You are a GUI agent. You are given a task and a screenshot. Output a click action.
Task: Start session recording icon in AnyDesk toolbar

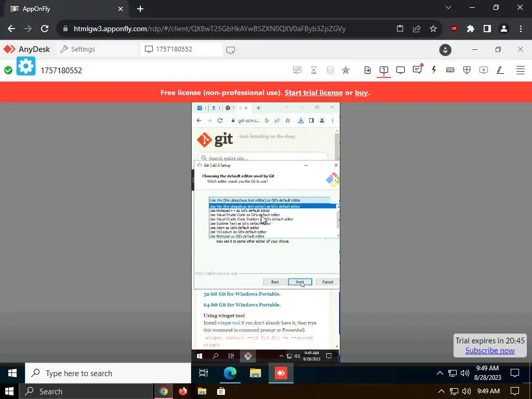pos(484,70)
